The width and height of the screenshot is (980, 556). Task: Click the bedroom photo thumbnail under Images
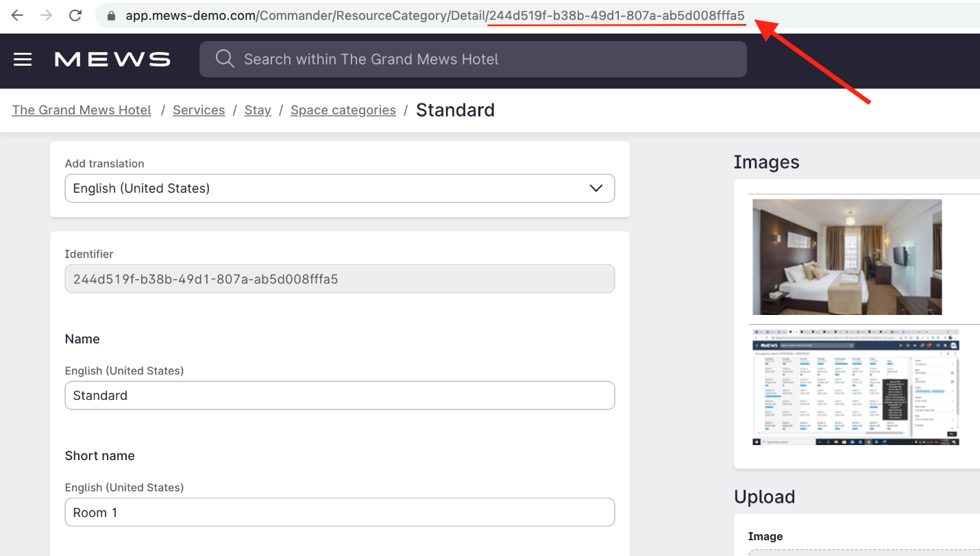point(846,257)
